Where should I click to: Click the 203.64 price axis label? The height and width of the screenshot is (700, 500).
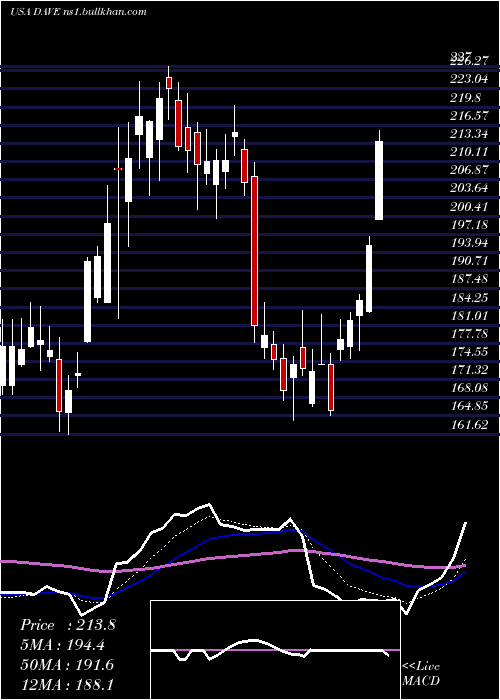click(468, 188)
